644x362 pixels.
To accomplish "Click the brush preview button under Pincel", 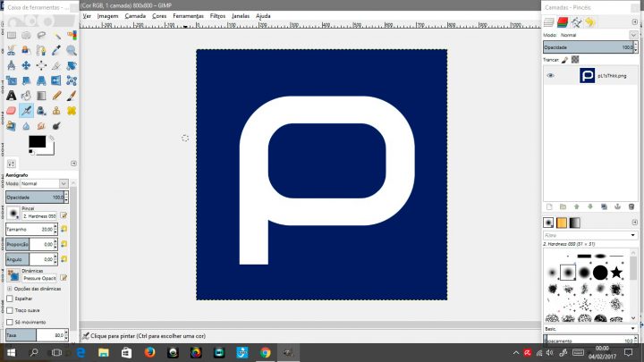I will pyautogui.click(x=13, y=214).
